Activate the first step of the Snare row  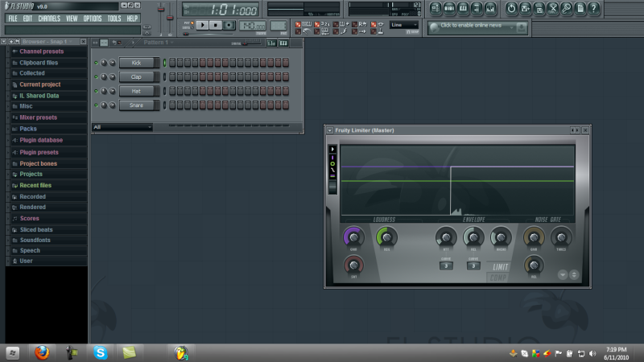point(172,105)
